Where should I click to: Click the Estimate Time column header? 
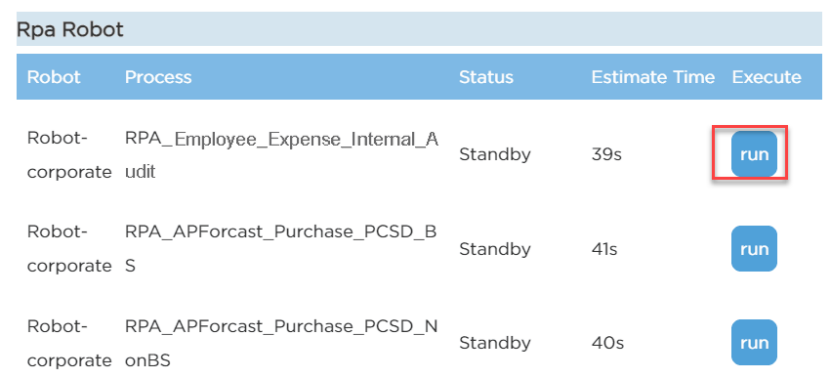653,77
